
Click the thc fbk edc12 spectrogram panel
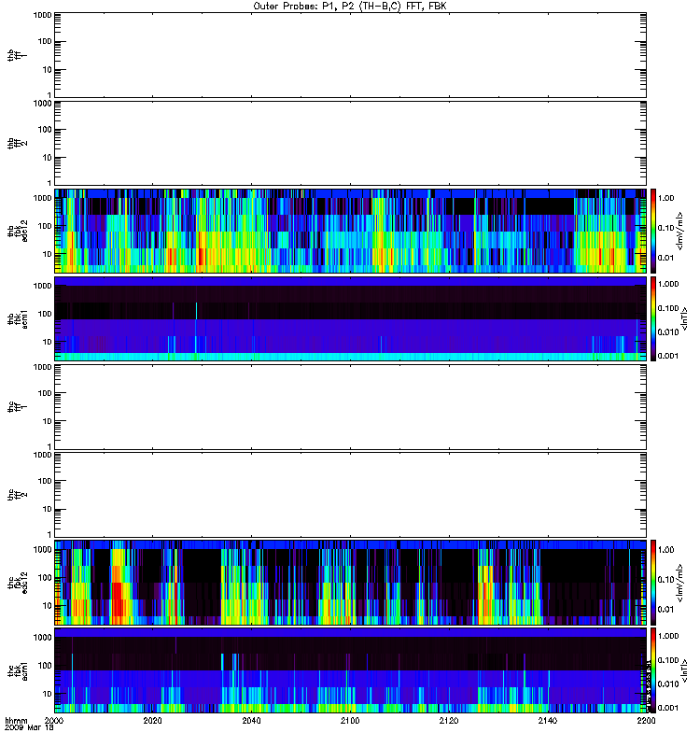351,583
